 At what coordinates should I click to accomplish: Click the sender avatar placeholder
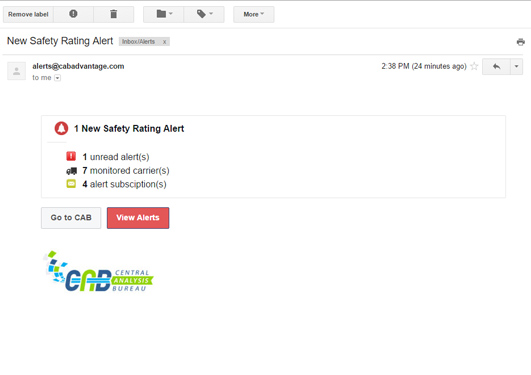(x=17, y=71)
